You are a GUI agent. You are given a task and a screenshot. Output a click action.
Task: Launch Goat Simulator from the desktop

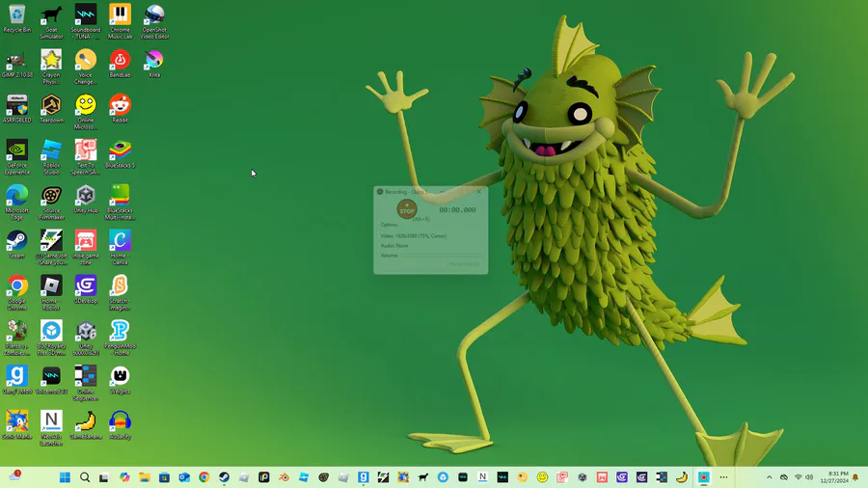tap(51, 21)
